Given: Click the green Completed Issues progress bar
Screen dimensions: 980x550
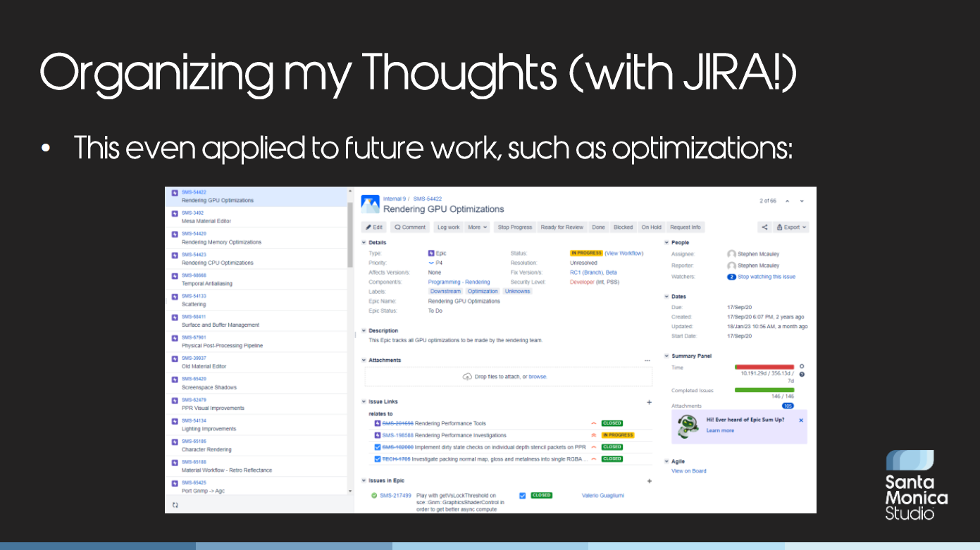Looking at the screenshot, I should click(764, 389).
